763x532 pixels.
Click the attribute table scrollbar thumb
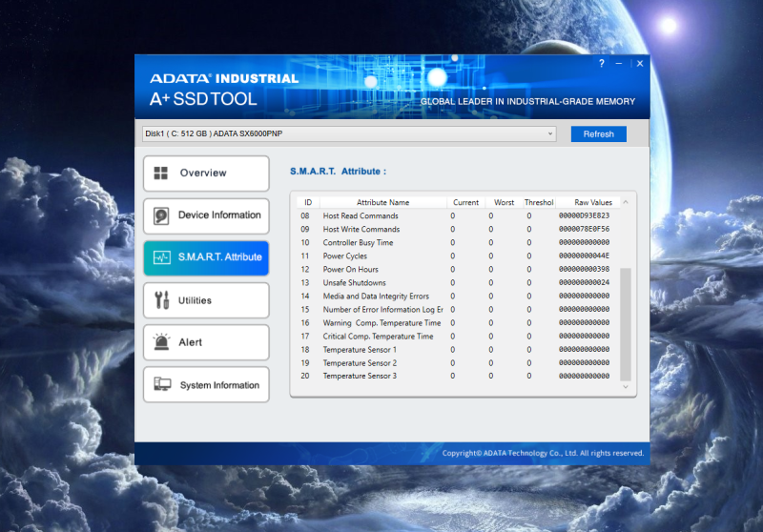(x=626, y=324)
